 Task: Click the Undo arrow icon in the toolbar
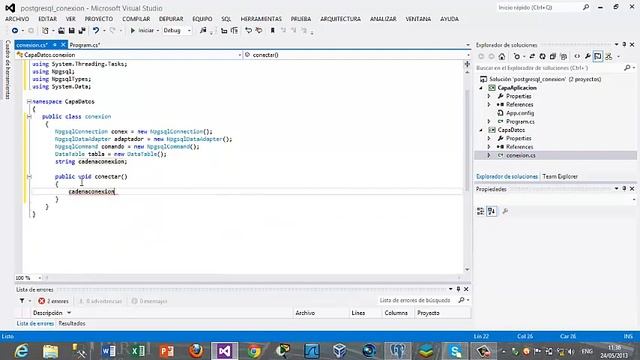coord(96,31)
